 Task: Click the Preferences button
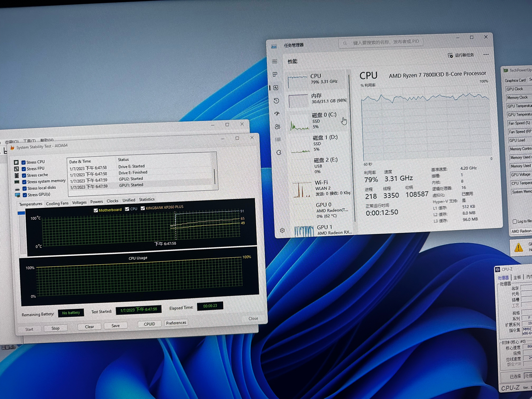(x=176, y=323)
